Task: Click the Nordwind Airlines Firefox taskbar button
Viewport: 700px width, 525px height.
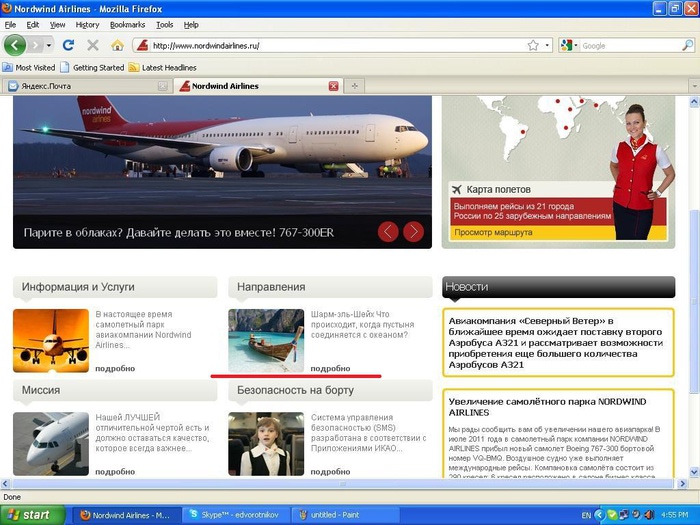Action: click(127, 515)
